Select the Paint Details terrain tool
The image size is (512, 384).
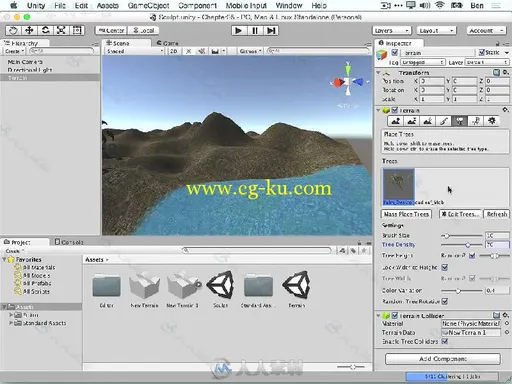pyautogui.click(x=476, y=121)
